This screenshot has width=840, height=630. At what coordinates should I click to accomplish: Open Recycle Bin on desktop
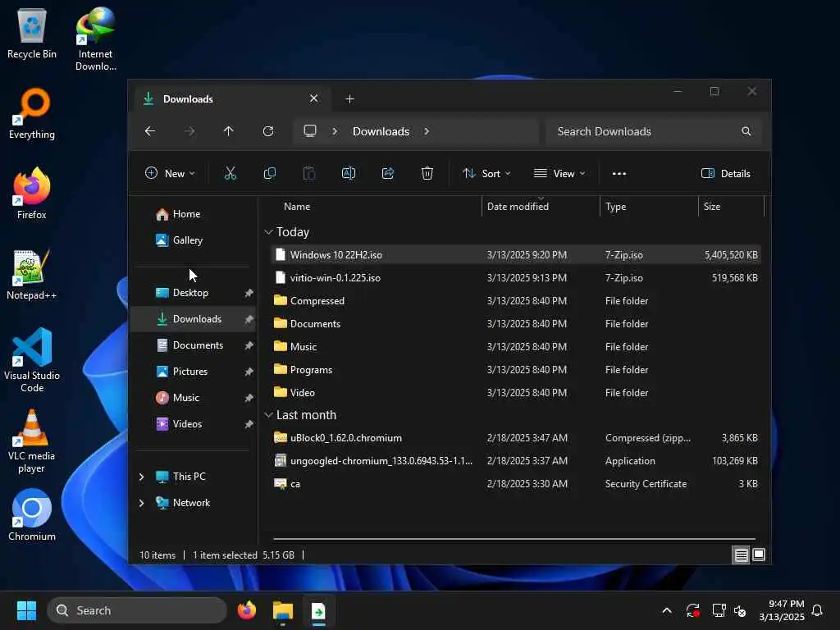pos(32,34)
